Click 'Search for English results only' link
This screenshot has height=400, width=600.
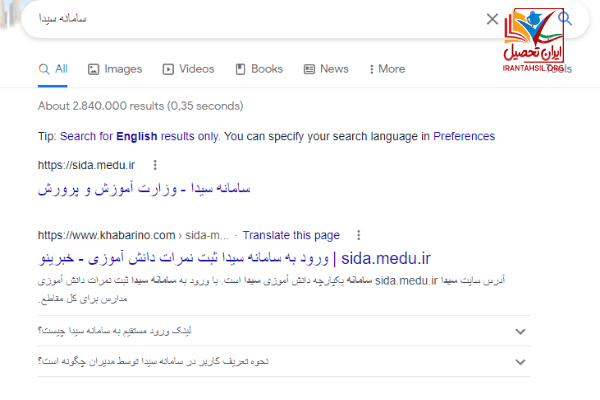click(140, 136)
